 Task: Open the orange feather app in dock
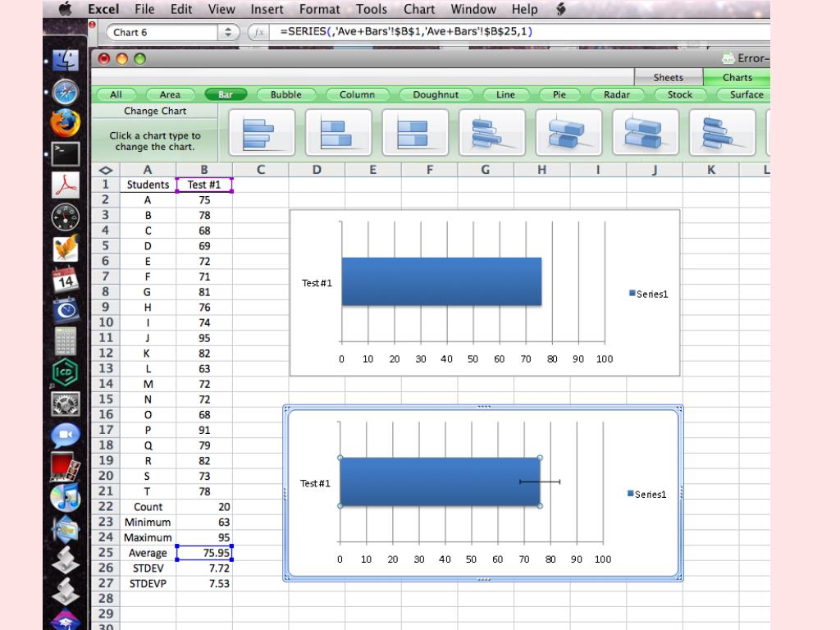[66, 248]
